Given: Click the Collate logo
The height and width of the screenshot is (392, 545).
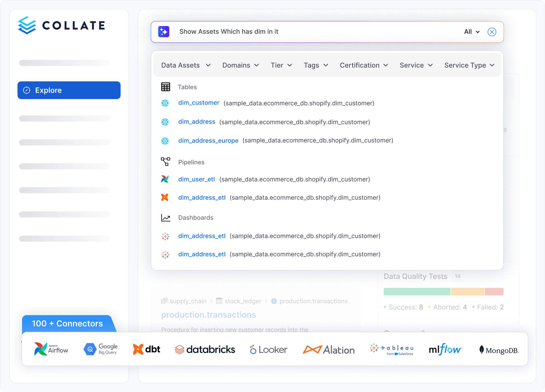Looking at the screenshot, I should click(61, 25).
